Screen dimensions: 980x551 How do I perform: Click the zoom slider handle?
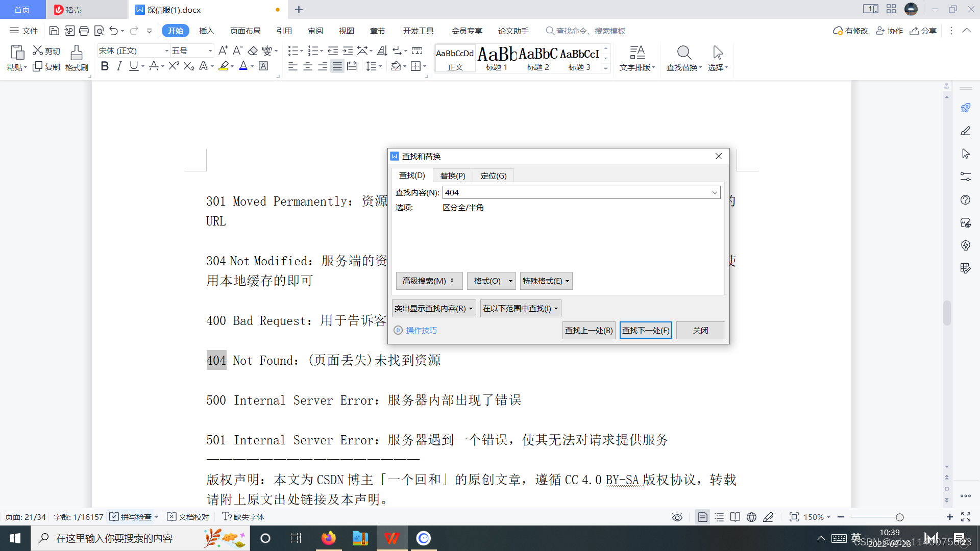[x=899, y=517]
